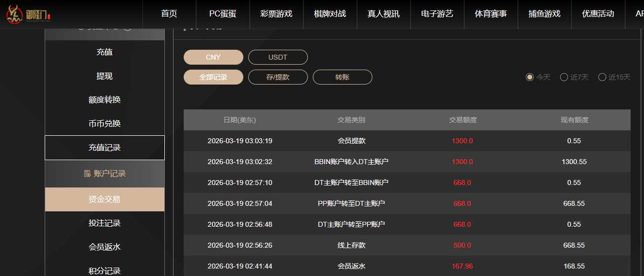Click the PP账户转至DT主账户 transaction cell
Screen dimensions: 644x276
(x=352, y=203)
